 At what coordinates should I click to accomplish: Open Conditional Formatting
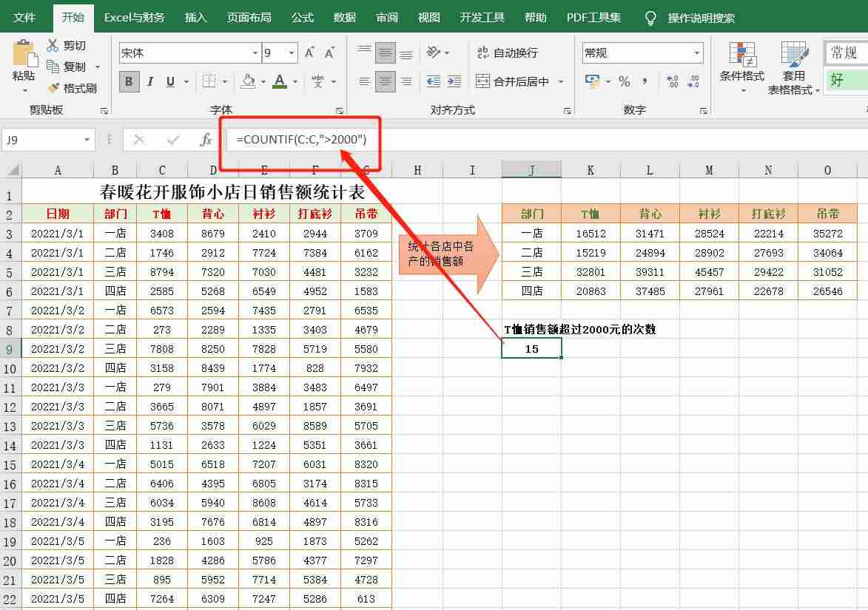pos(741,67)
